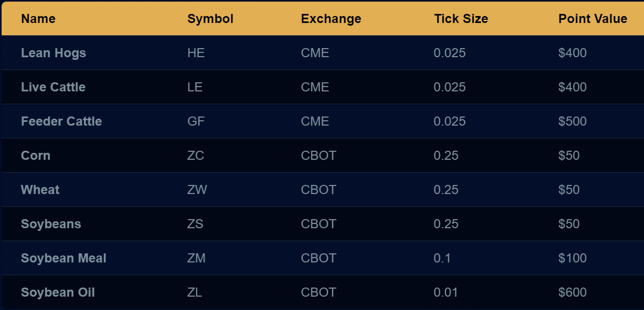Select the Feeder Cattle row name
The image size is (644, 310).
tap(62, 121)
